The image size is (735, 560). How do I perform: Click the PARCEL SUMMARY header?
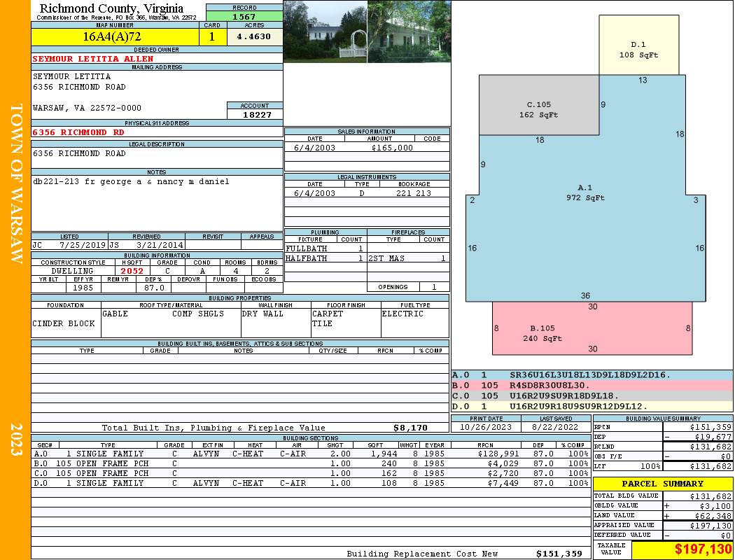(663, 484)
